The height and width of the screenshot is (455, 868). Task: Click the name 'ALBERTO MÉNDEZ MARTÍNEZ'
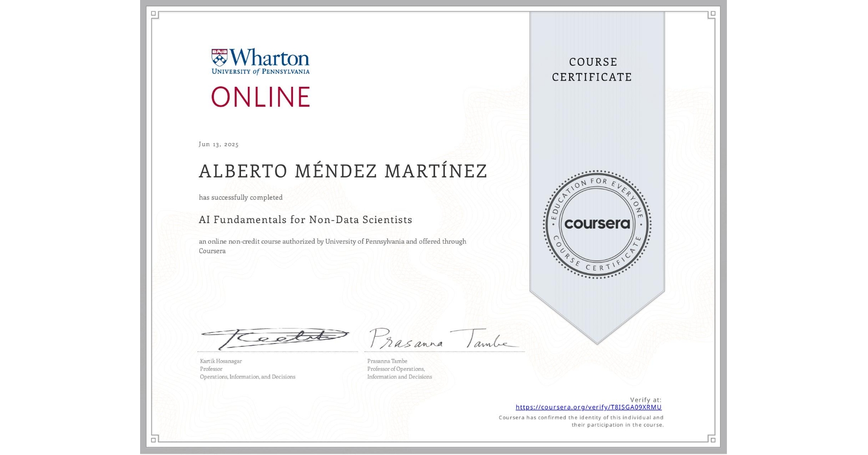coord(343,171)
